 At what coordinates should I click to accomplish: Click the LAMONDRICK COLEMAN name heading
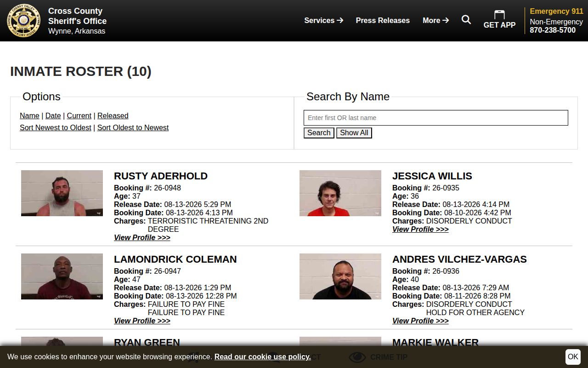click(175, 259)
